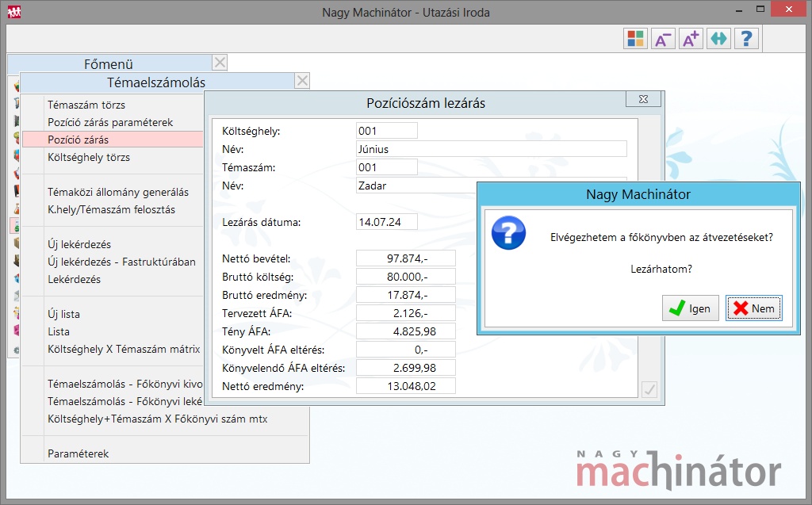
Task: Open Pozíció zárás paraméterek
Action: pos(110,122)
